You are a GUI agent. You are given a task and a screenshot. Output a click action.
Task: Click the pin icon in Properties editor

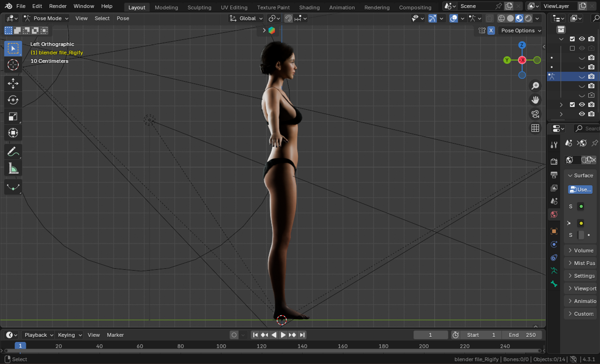pyautogui.click(x=595, y=143)
